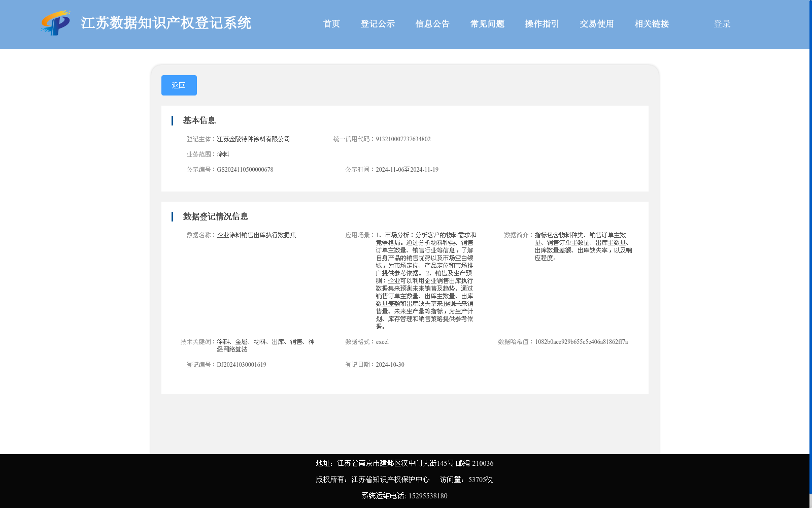Click the hash value 1082b0ace929b655c5e406a81862ff7a
The height and width of the screenshot is (508, 812).
582,342
